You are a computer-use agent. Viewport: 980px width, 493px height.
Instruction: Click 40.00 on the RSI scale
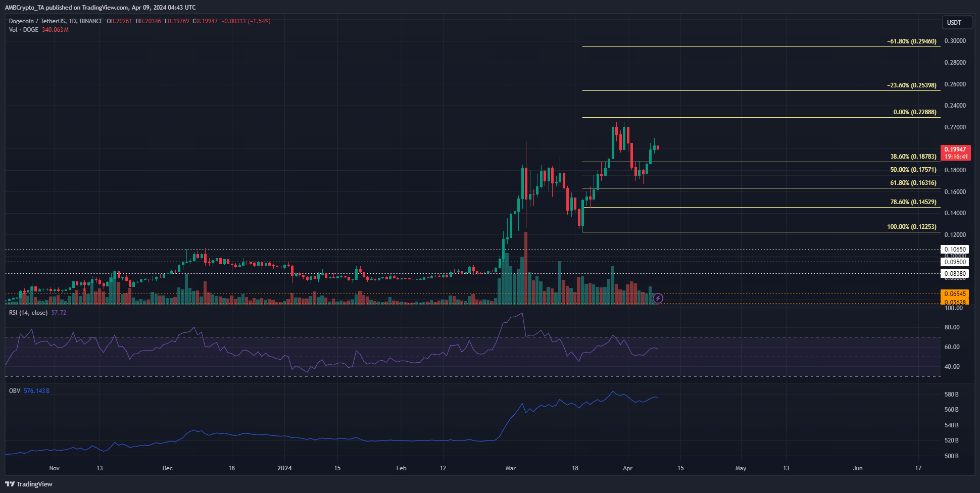click(x=952, y=367)
